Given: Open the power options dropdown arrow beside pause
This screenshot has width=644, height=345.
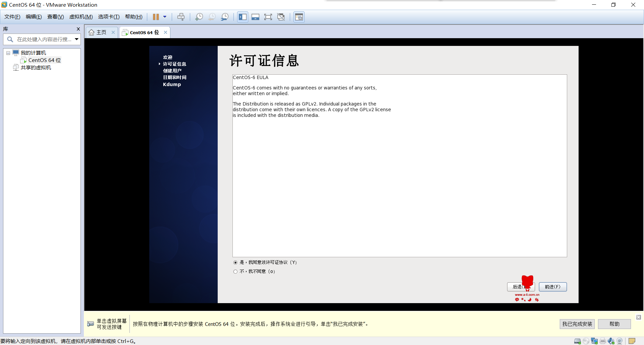Looking at the screenshot, I should coord(165,17).
